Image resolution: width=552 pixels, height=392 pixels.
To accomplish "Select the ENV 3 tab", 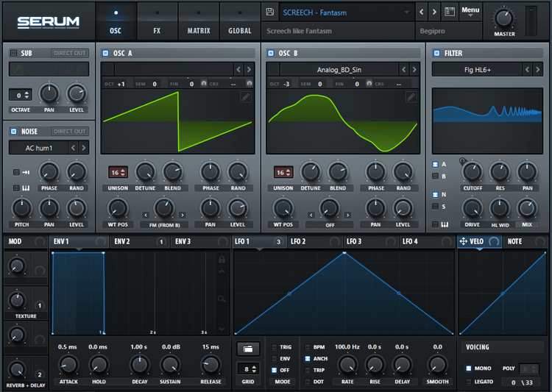I will (x=201, y=241).
